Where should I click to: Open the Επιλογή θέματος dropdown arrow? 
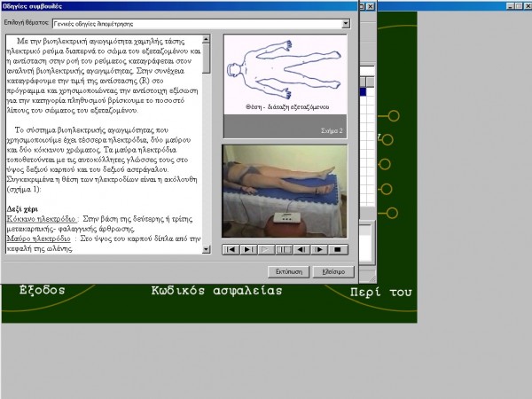(x=346, y=23)
